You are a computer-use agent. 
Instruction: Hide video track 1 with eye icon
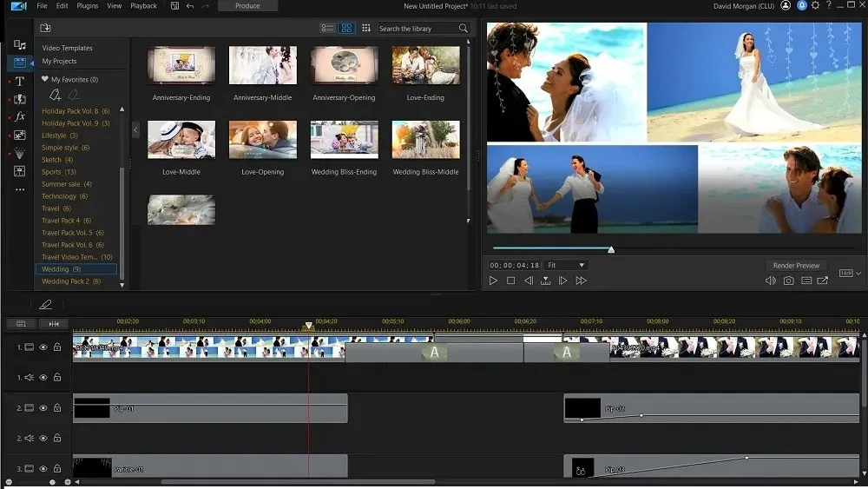43,347
